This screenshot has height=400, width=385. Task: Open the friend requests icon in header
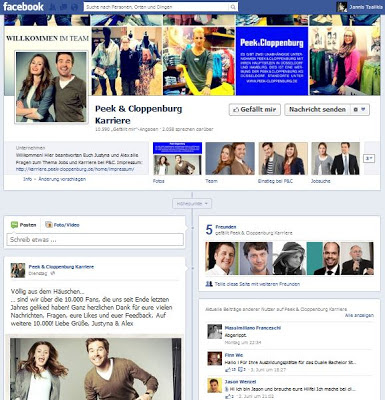(x=53, y=7)
